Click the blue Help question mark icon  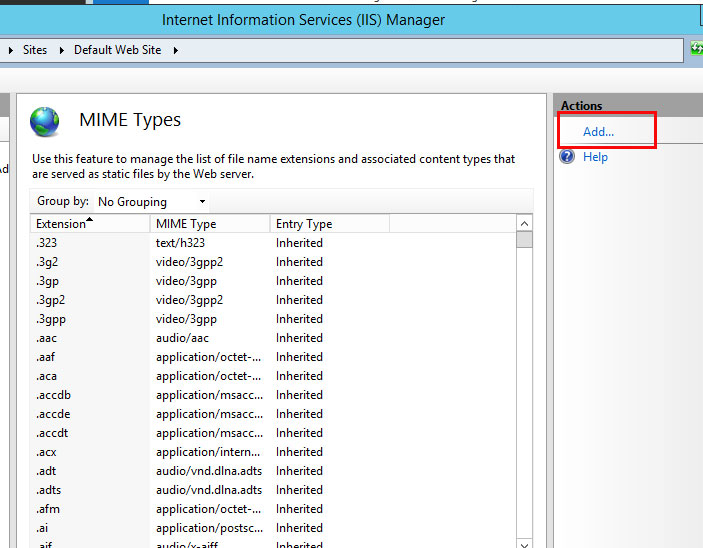567,157
